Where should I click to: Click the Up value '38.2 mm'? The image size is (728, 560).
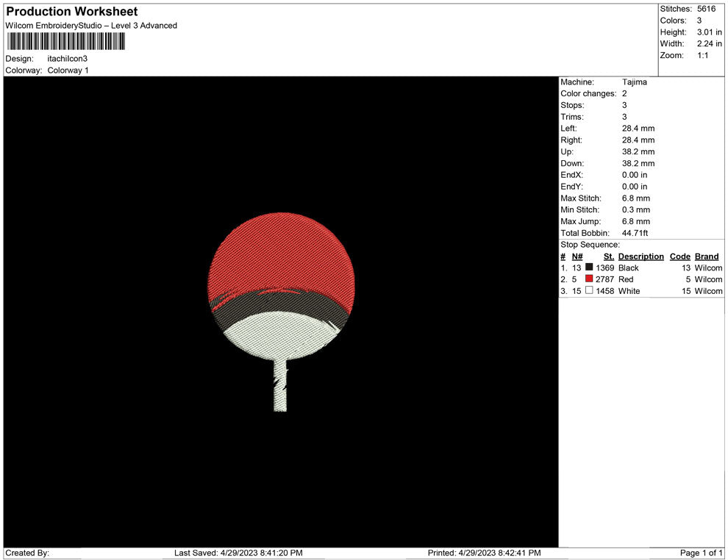[x=638, y=151]
